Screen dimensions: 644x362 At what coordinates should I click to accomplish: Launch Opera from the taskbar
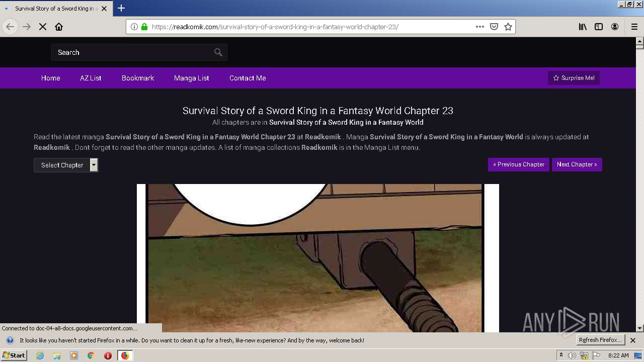108,355
